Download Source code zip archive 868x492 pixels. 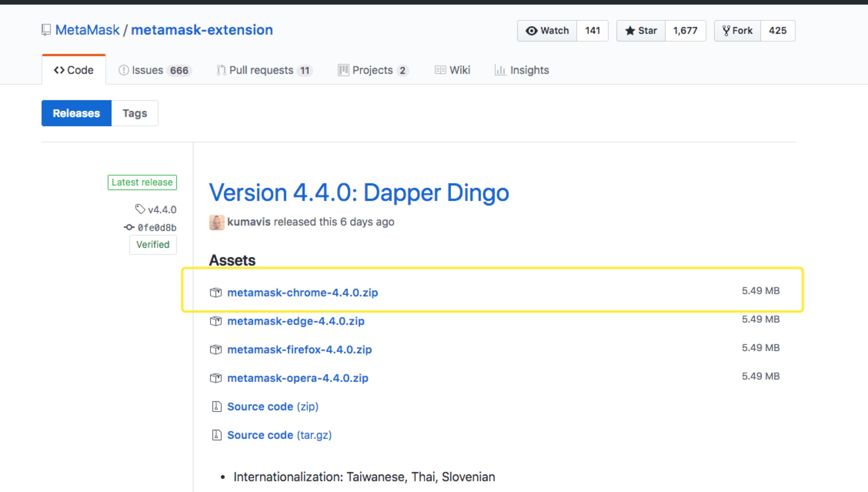tap(272, 406)
